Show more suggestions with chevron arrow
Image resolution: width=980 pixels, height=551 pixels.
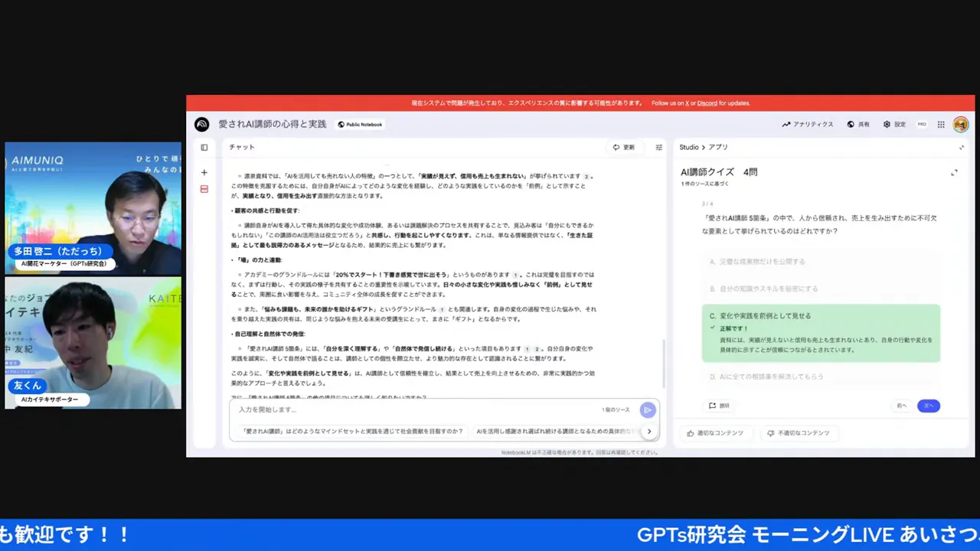click(x=649, y=432)
